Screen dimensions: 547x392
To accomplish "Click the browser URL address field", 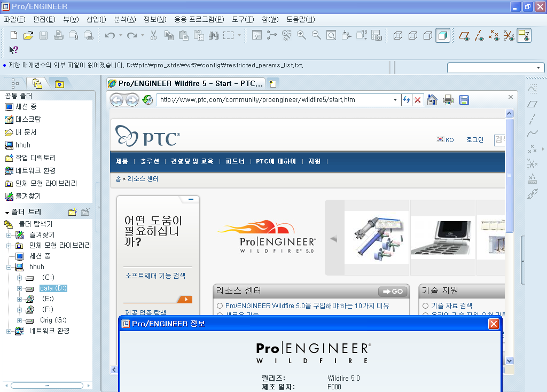I will [x=275, y=100].
